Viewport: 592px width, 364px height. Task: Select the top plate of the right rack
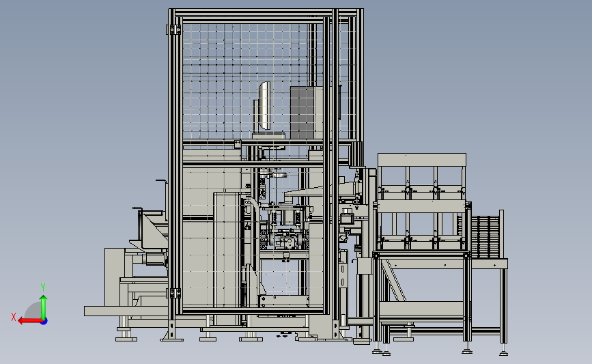click(422, 160)
